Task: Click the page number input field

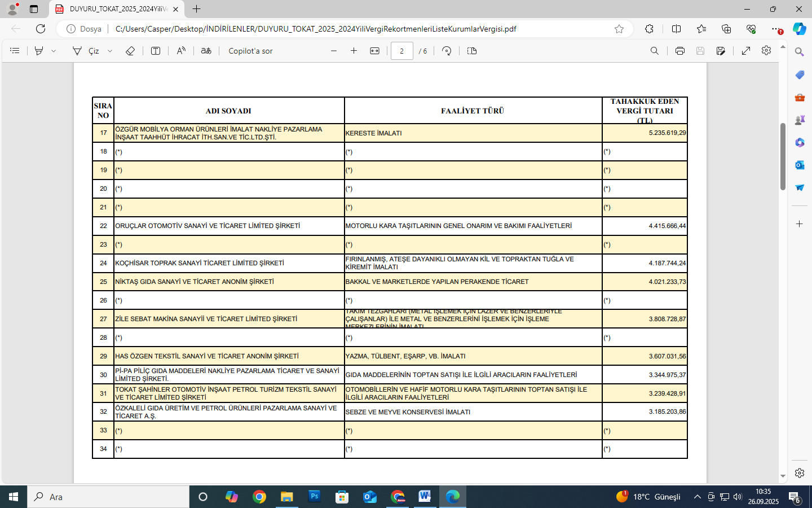Action: coord(401,51)
